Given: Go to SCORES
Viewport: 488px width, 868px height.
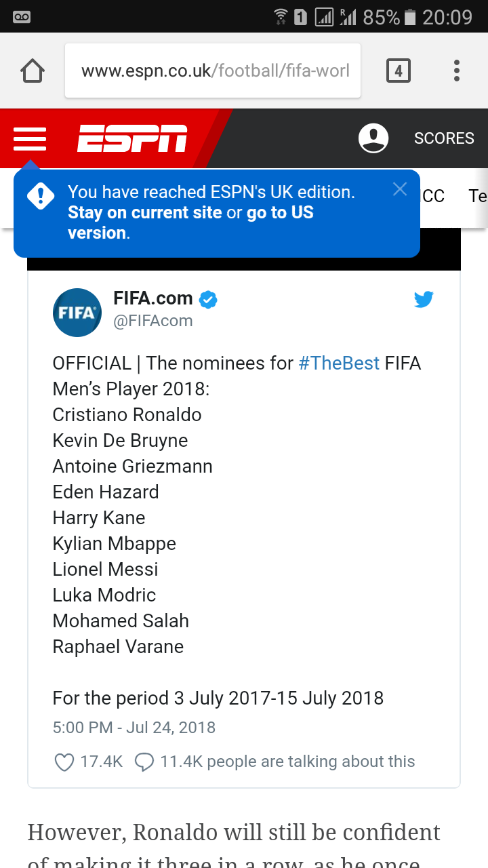Looking at the screenshot, I should pyautogui.click(x=444, y=138).
